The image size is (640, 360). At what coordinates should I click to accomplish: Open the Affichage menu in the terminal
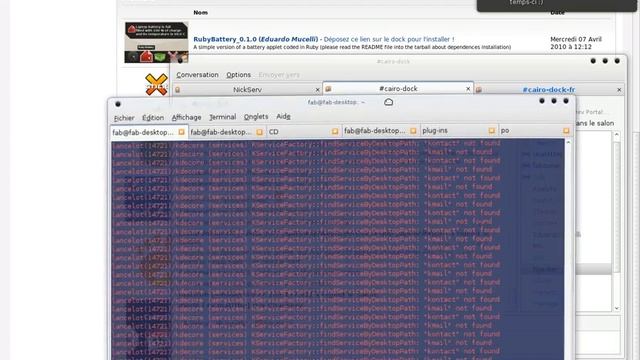187,117
